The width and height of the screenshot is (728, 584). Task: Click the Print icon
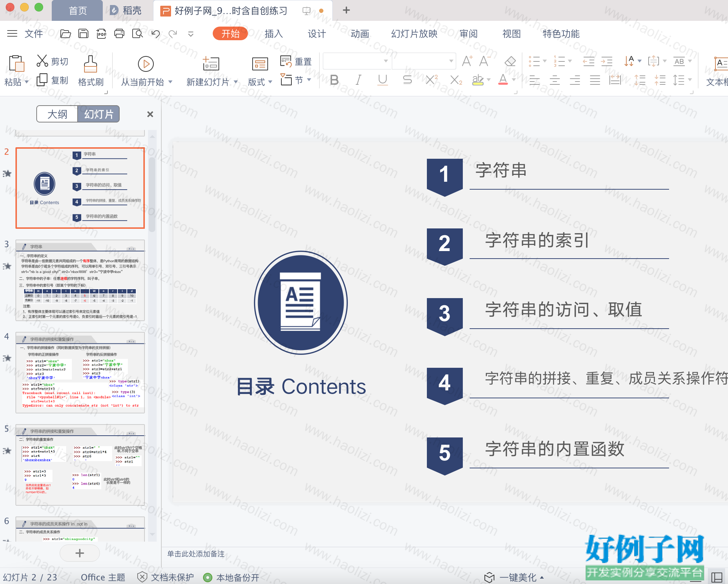pos(119,34)
